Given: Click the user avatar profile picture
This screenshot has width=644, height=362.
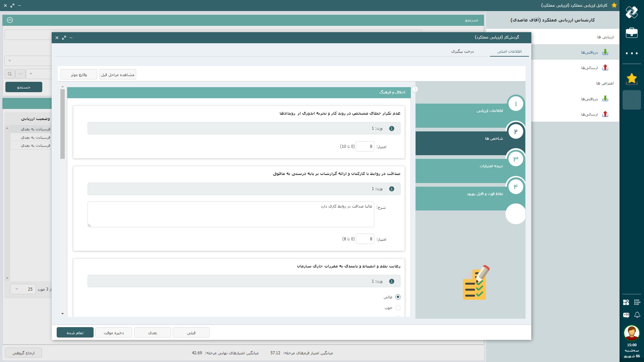Looking at the screenshot, I should click(x=632, y=333).
